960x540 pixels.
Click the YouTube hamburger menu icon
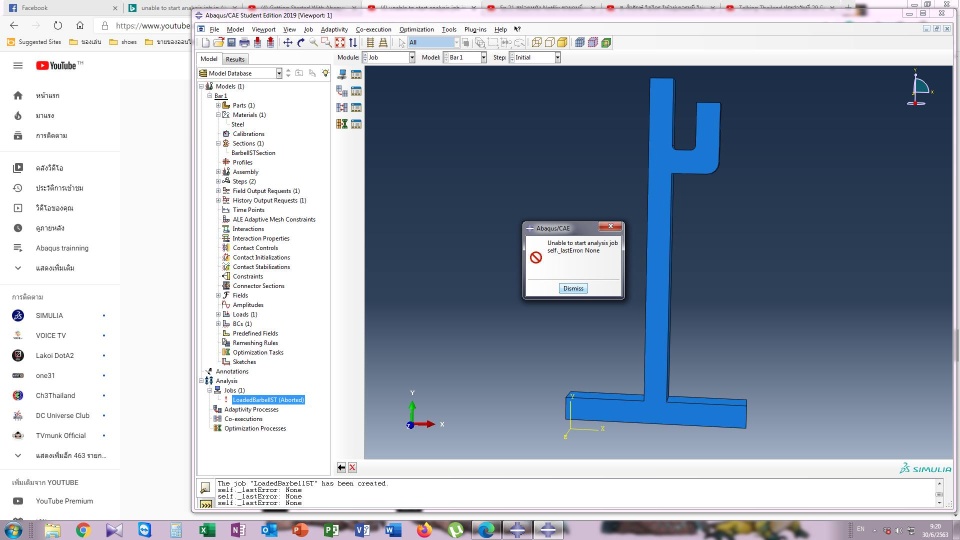tap(18, 66)
